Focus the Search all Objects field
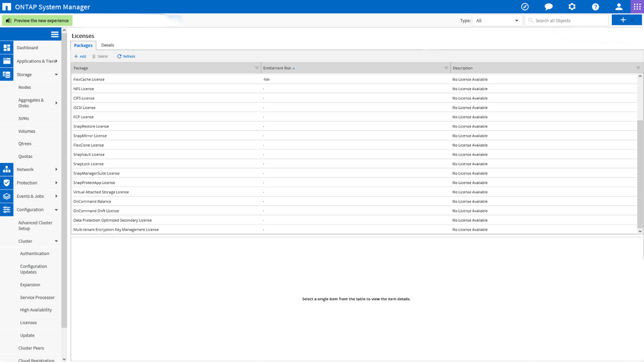This screenshot has width=644, height=362. 566,20
